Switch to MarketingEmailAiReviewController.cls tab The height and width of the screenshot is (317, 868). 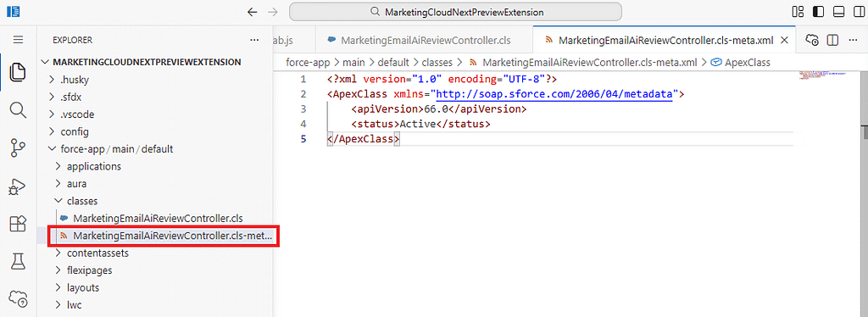[x=425, y=40]
